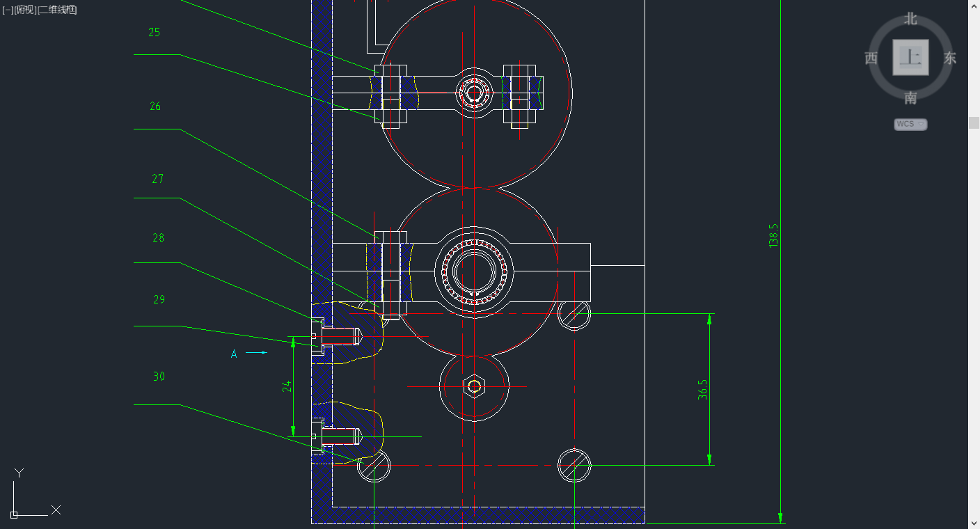This screenshot has height=529, width=980.
Task: Open the 二维线框 visual style menu
Action: point(57,10)
